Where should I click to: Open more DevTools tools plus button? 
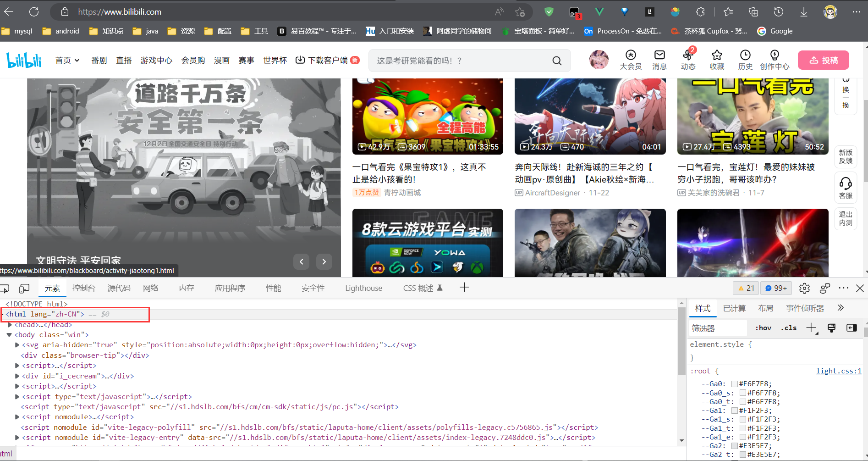(x=464, y=288)
